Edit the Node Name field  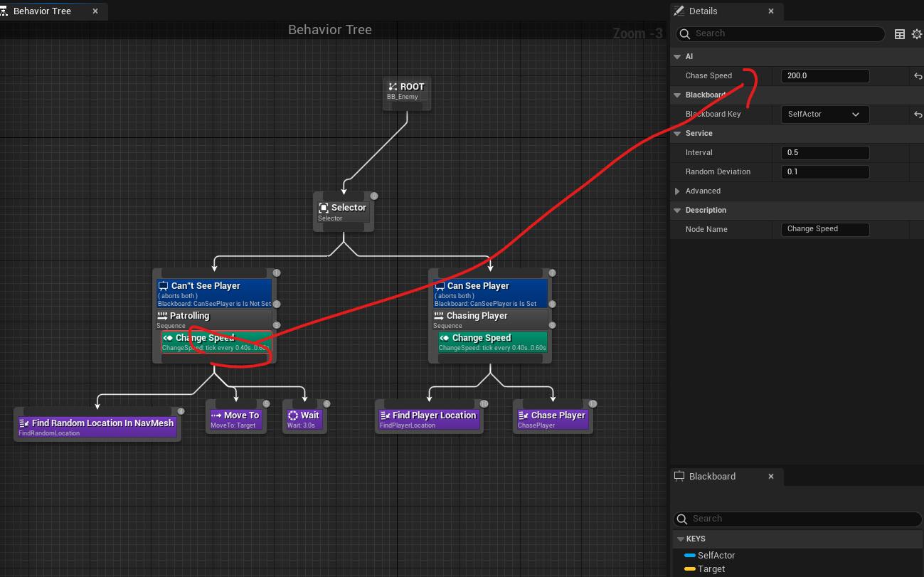[825, 229]
